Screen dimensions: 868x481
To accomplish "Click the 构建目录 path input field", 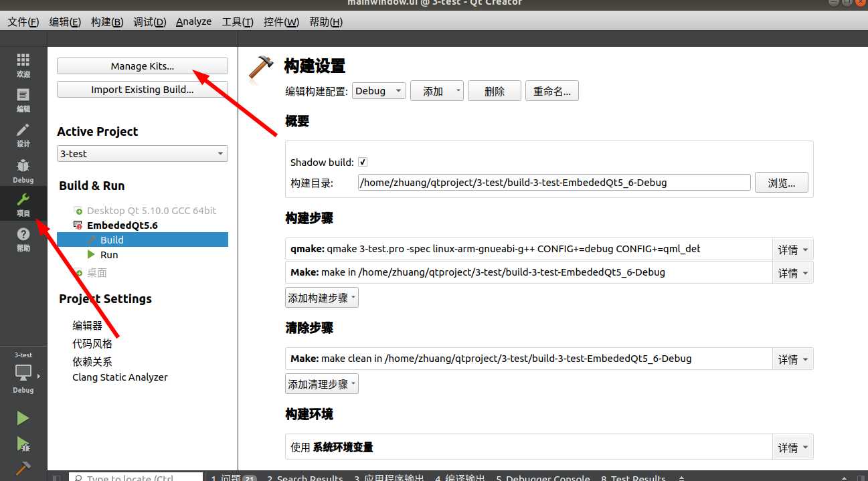I will pyautogui.click(x=554, y=183).
